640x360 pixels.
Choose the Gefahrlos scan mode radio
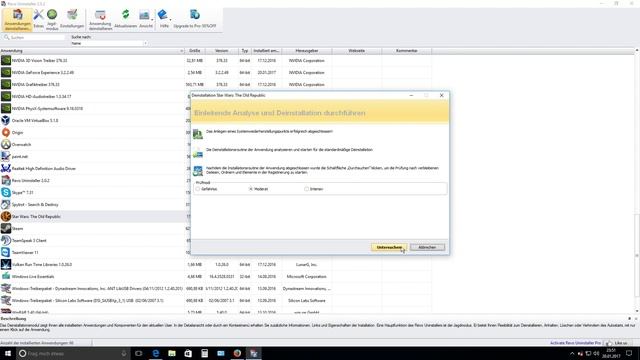pos(198,189)
